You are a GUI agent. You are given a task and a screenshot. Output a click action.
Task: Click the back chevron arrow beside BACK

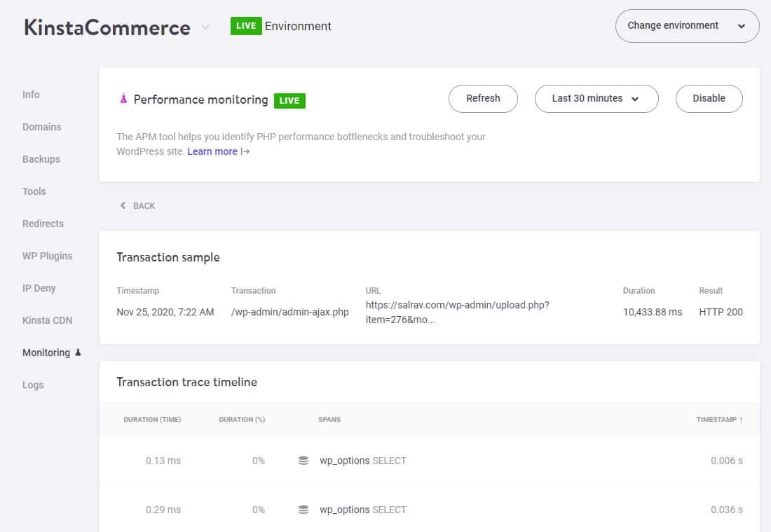123,205
